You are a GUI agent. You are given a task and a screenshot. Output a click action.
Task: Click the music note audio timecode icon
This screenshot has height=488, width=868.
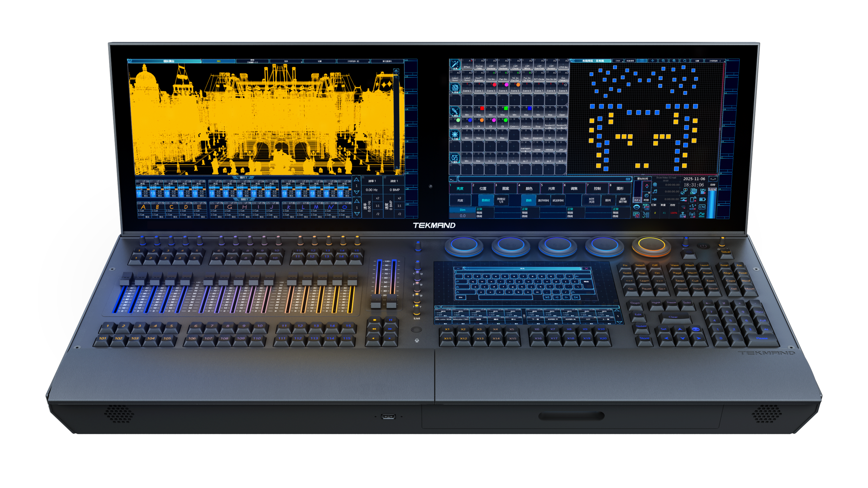(655, 192)
